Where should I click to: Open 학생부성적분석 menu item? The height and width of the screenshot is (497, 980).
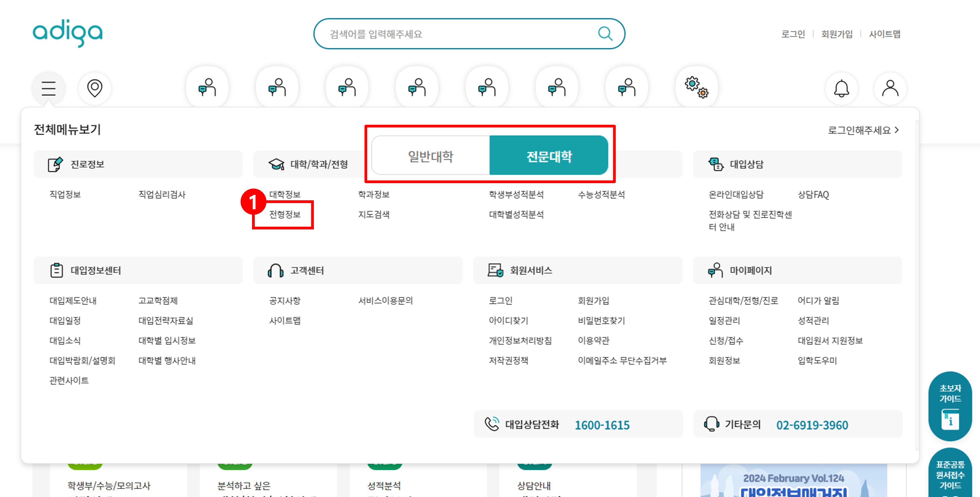(x=516, y=195)
